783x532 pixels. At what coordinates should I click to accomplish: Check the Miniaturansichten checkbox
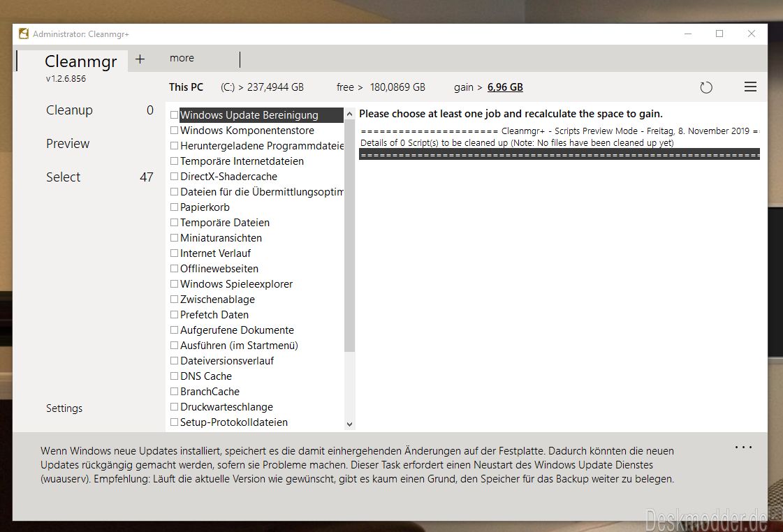175,238
